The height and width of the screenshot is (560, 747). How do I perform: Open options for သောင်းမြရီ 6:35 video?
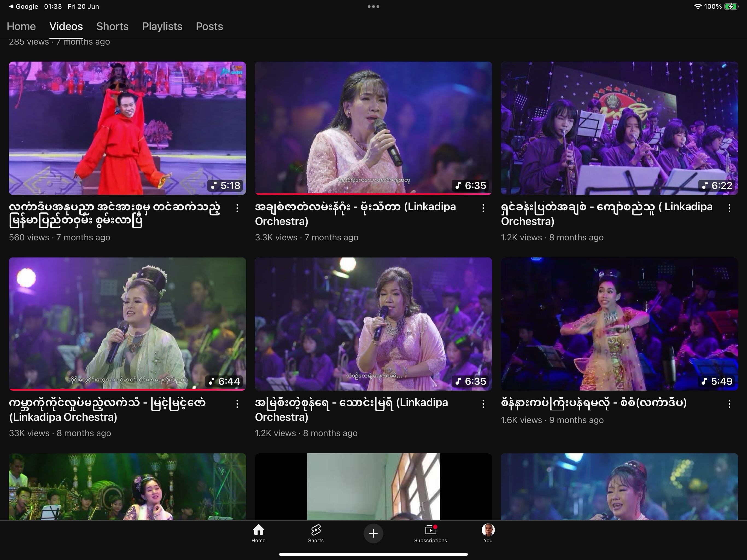pos(483,404)
